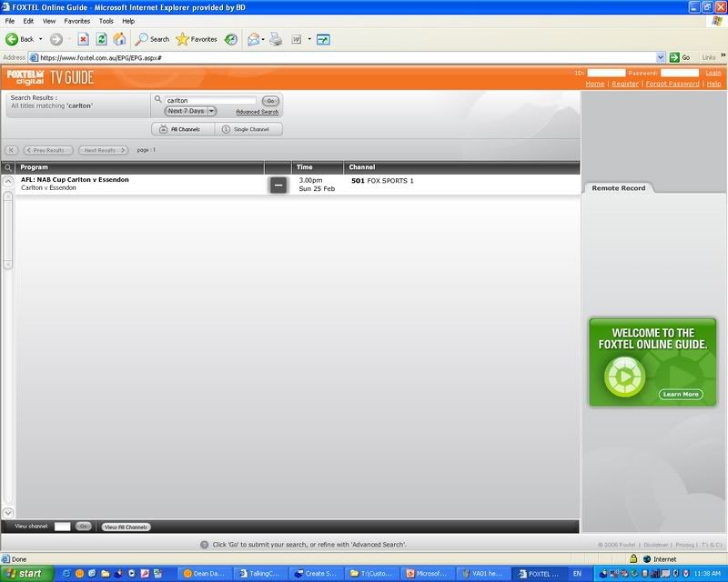Open the Tools menu

(x=106, y=21)
